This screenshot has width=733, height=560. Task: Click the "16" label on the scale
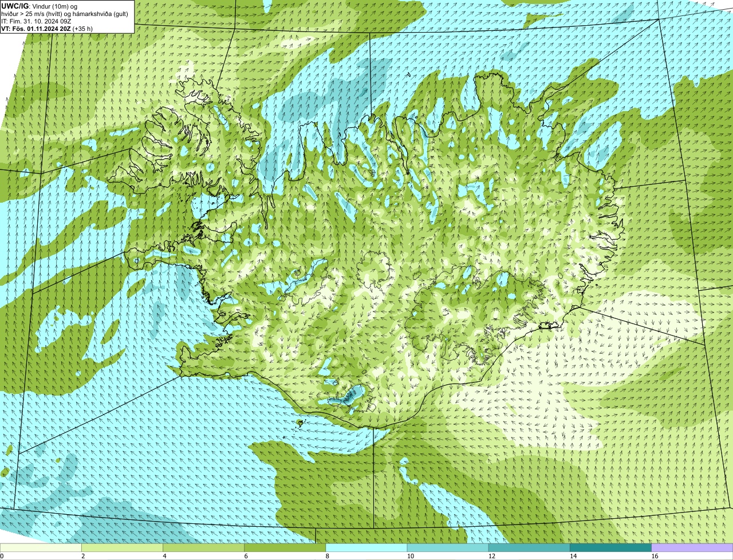click(655, 556)
